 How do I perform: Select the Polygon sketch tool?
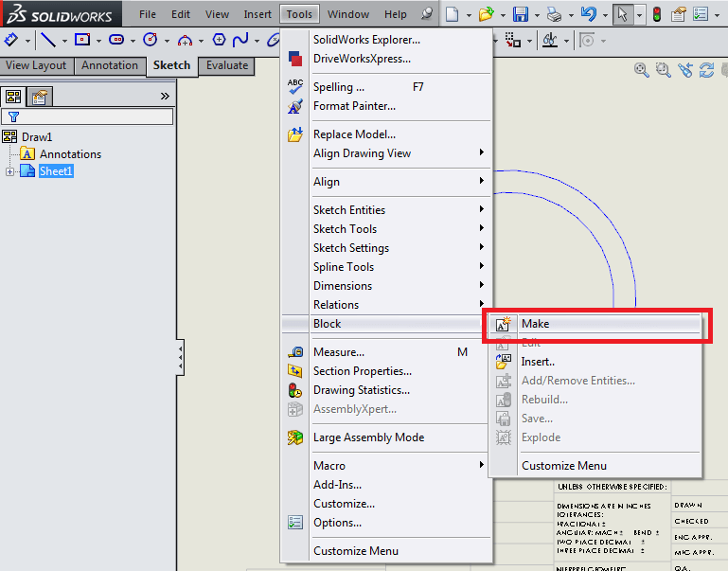point(219,40)
